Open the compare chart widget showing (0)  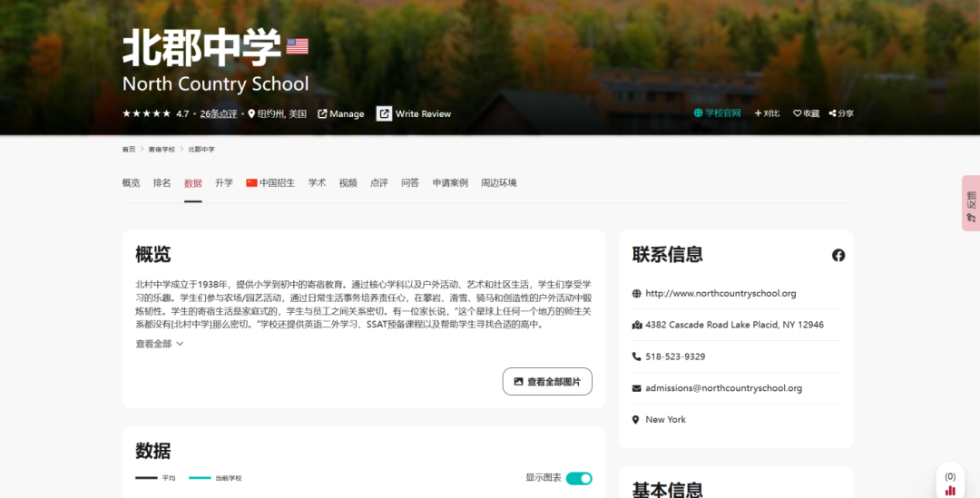[950, 484]
